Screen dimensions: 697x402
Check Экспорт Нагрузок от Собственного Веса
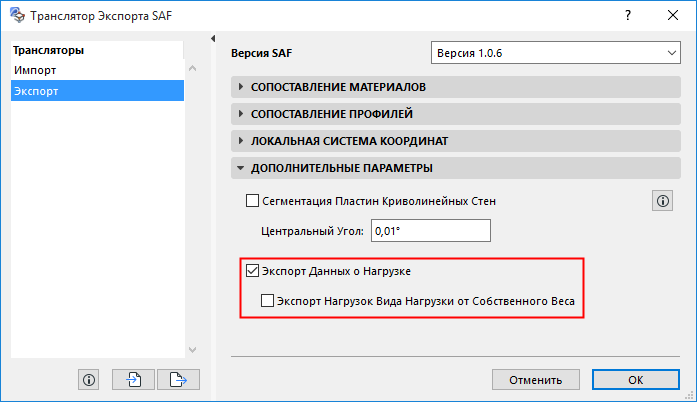pyautogui.click(x=267, y=299)
